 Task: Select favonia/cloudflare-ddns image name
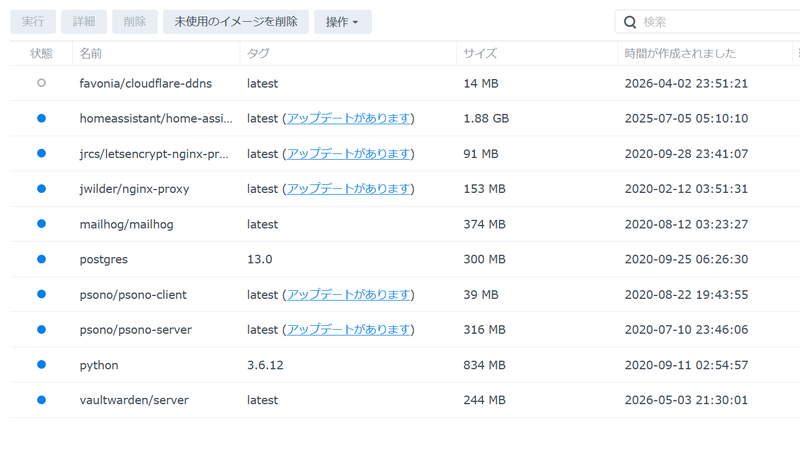(145, 83)
